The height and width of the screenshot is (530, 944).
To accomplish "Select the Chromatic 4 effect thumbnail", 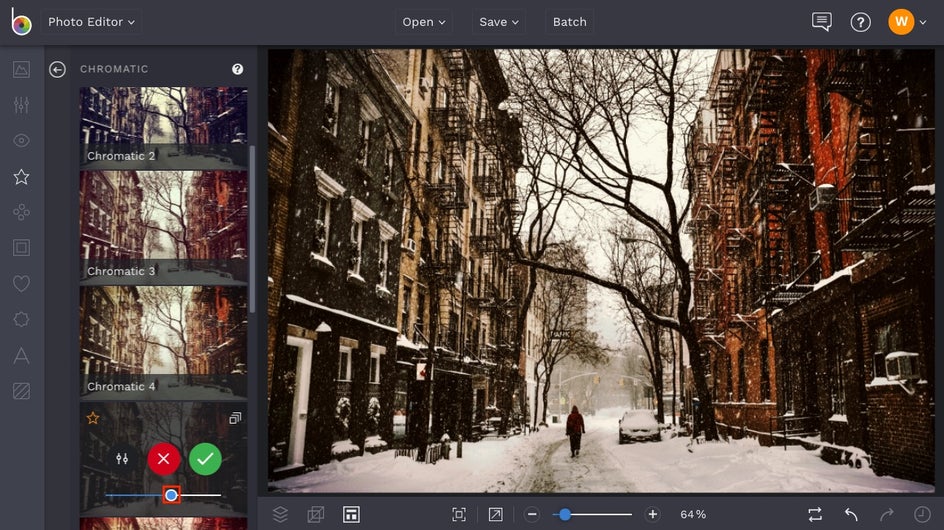I will tap(164, 342).
